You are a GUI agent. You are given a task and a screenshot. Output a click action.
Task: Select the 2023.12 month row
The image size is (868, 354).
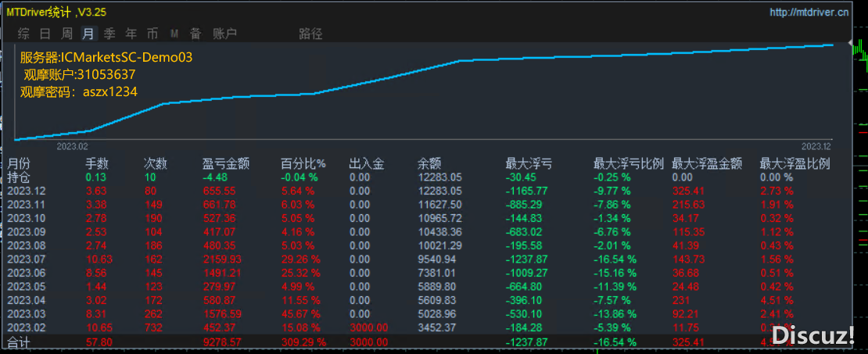27,191
